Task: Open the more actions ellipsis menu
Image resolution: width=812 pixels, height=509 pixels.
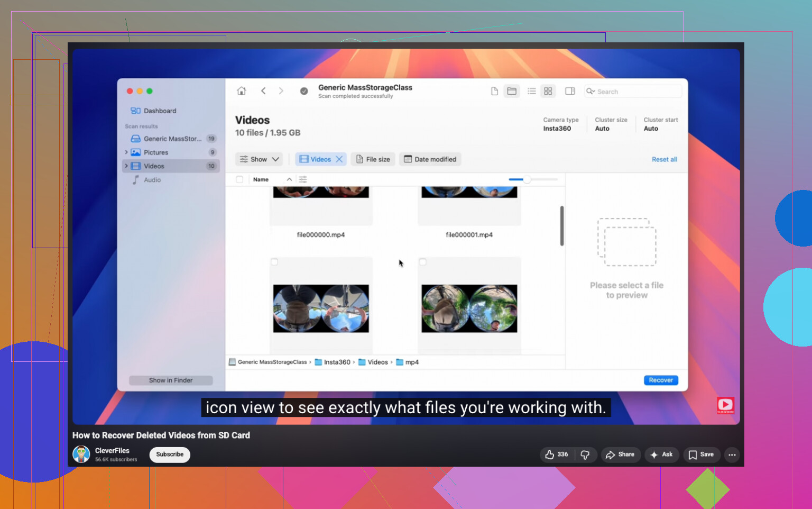Action: click(x=732, y=455)
